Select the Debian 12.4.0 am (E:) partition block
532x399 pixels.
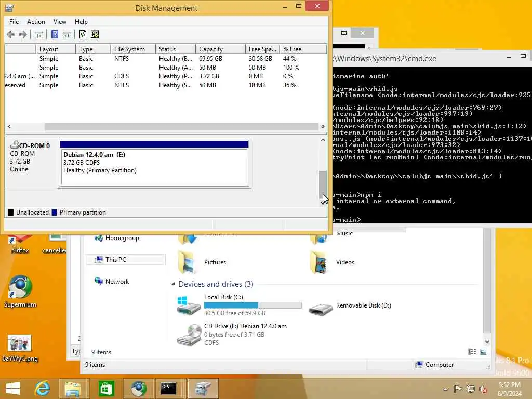(155, 163)
